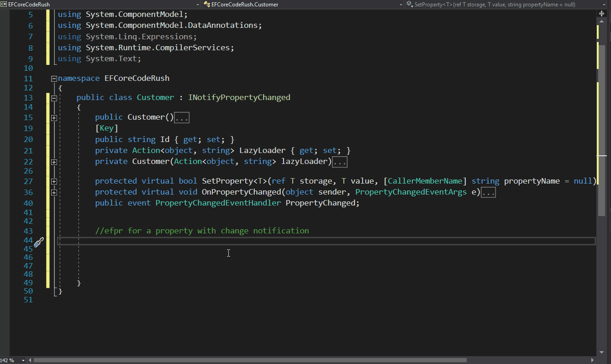Expand the public Customer() constructor

(x=54, y=117)
